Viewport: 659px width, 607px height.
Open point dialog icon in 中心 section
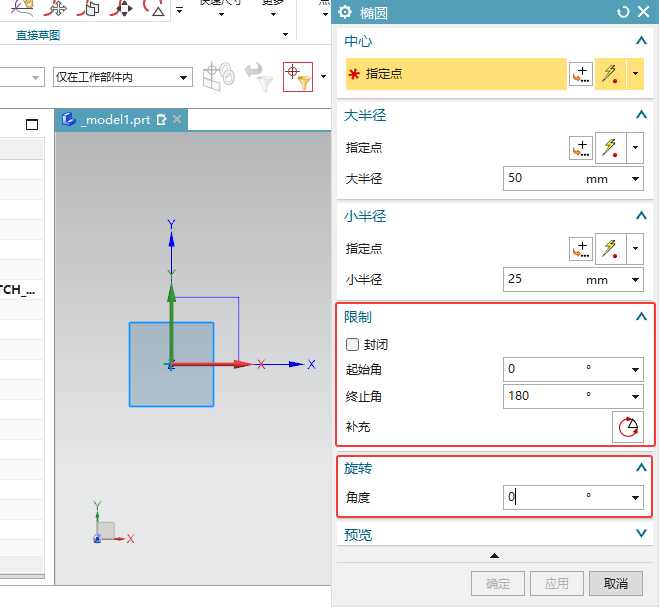tap(581, 74)
